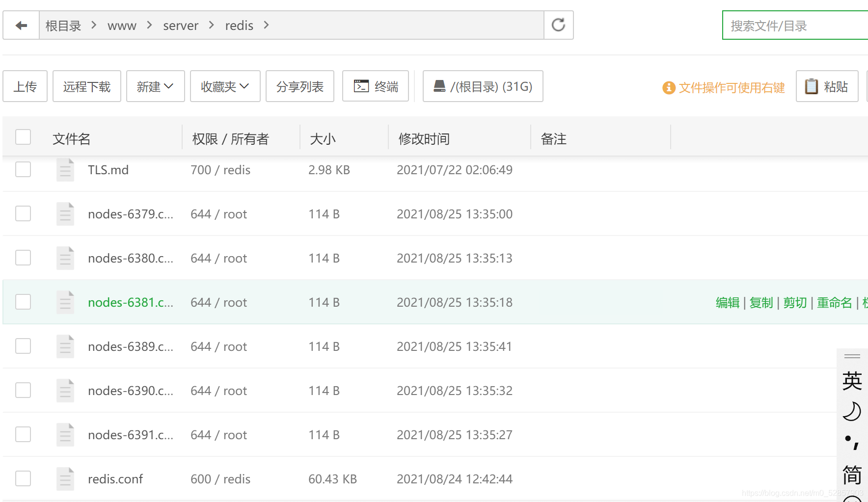Open file redis.conf by name
868x502 pixels.
[x=115, y=479]
